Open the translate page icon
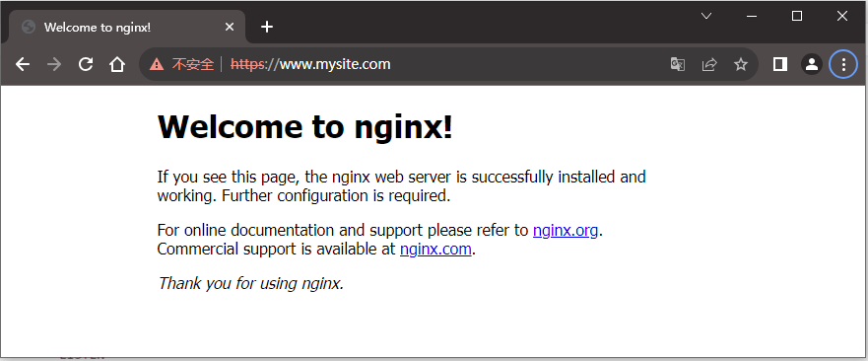The width and height of the screenshot is (868, 361). 678,64
